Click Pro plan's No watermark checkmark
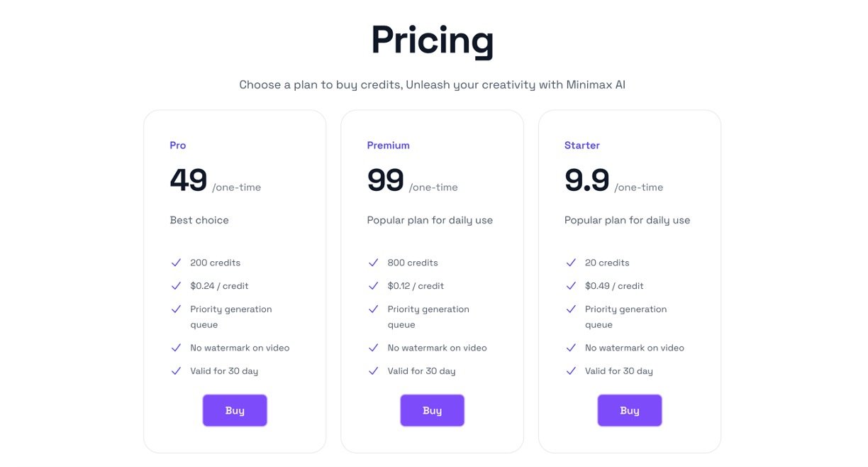Image resolution: width=868 pixels, height=467 pixels. (177, 348)
